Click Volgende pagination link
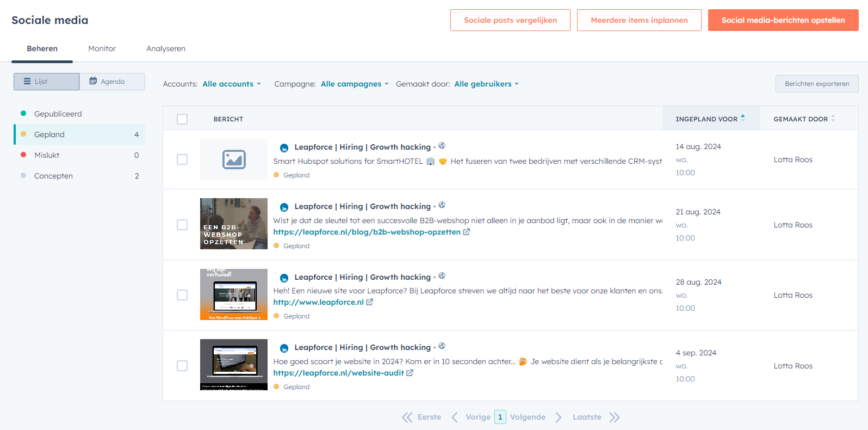Screen dimensions: 868x430 (x=528, y=417)
